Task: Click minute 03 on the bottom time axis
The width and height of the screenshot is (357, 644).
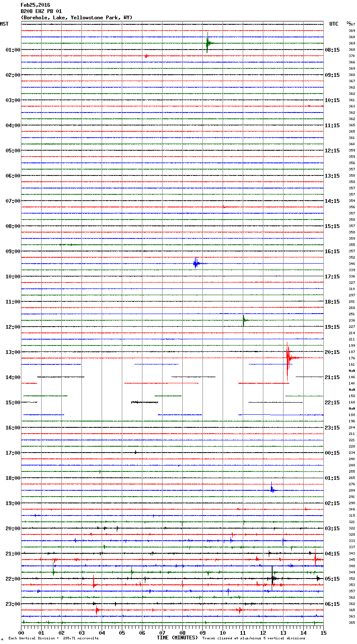Action: [82, 633]
